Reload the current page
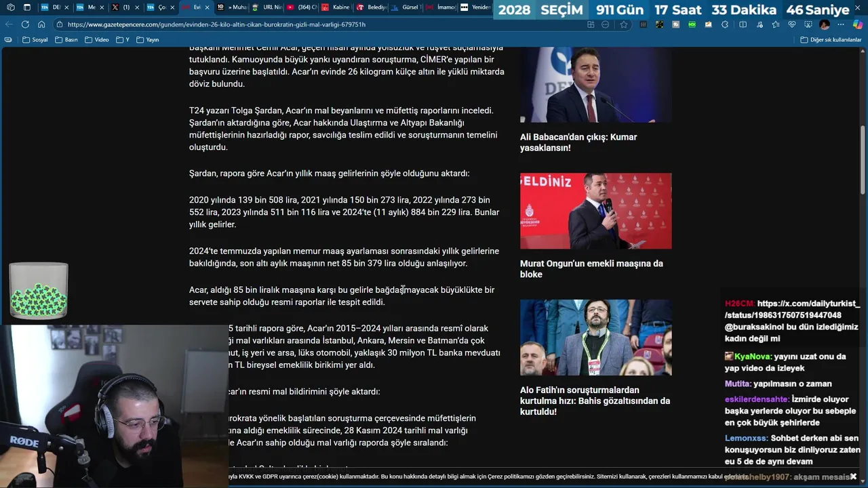 point(25,24)
